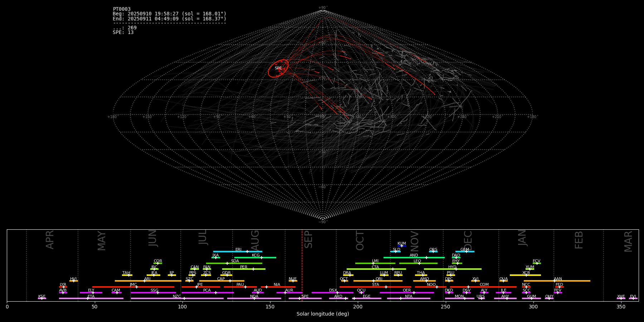Viewport: 644px width, 322px height.
Task: Click the +330 longitude label on the map
Action: (357, 117)
